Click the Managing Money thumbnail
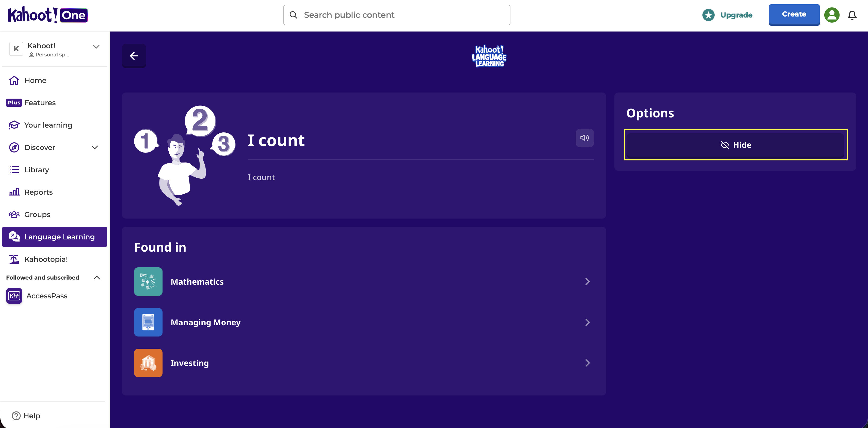868x428 pixels. [x=148, y=323]
